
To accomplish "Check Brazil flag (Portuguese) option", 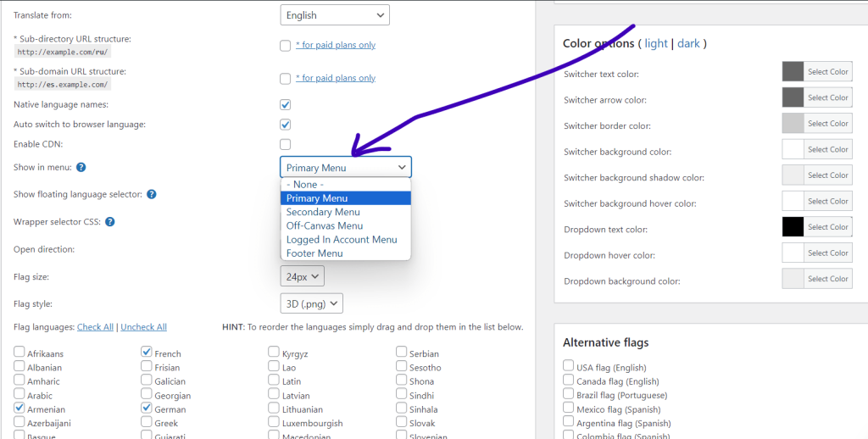I will 569,394.
